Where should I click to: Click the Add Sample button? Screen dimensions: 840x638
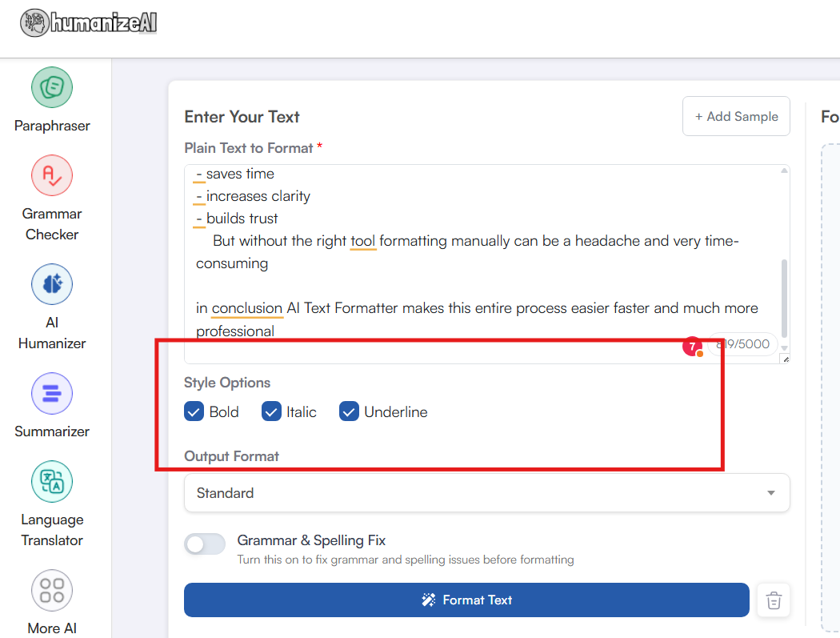pos(736,117)
